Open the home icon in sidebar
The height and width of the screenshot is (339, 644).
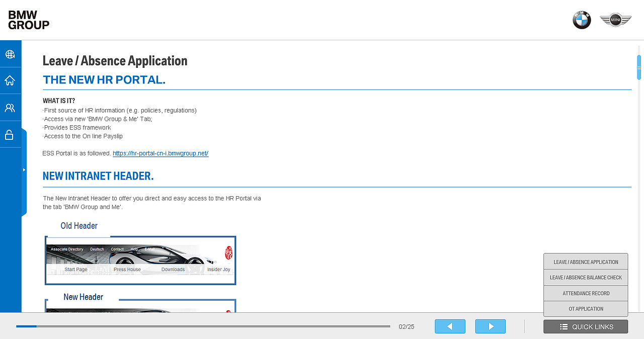click(x=10, y=80)
